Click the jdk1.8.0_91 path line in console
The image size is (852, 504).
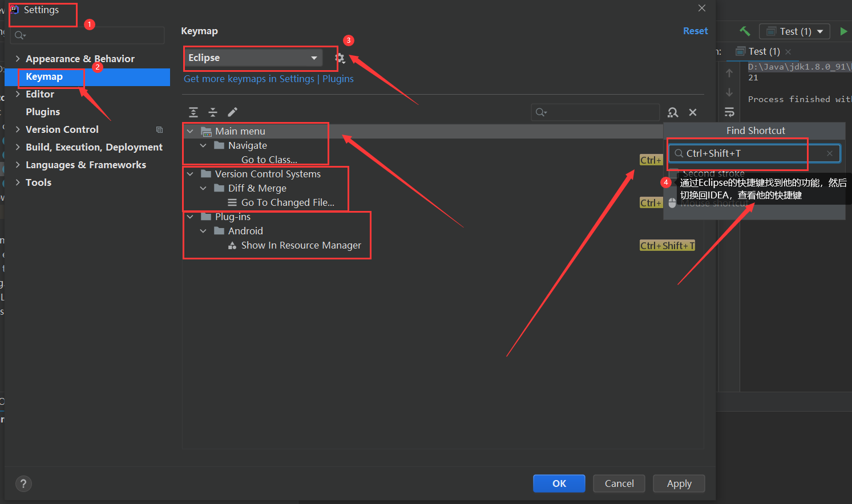[799, 67]
